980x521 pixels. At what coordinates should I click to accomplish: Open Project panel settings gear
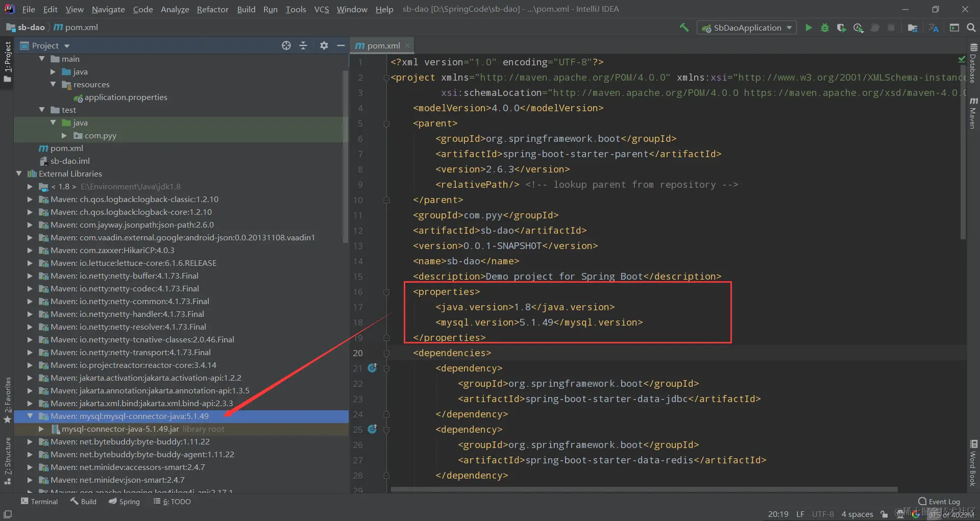coord(324,45)
